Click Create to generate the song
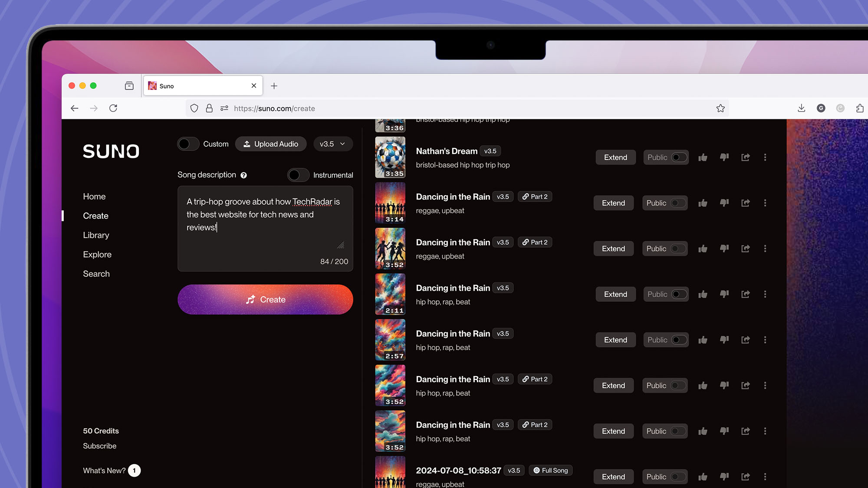The height and width of the screenshot is (488, 868). point(265,299)
